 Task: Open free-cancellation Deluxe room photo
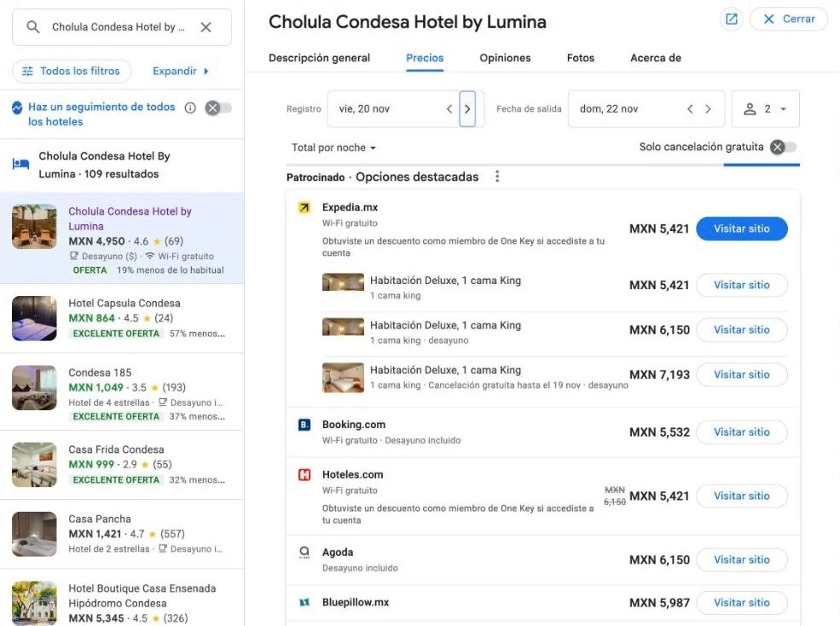point(343,378)
